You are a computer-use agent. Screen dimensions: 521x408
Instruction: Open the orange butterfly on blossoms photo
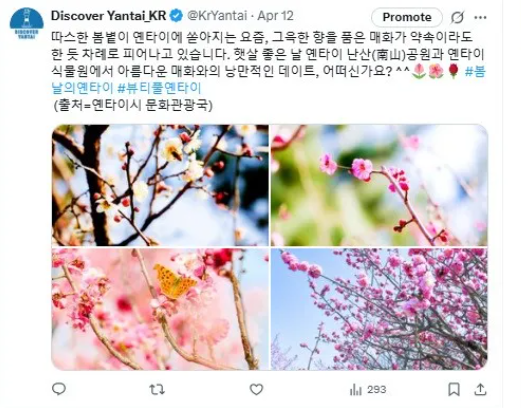pos(160,309)
